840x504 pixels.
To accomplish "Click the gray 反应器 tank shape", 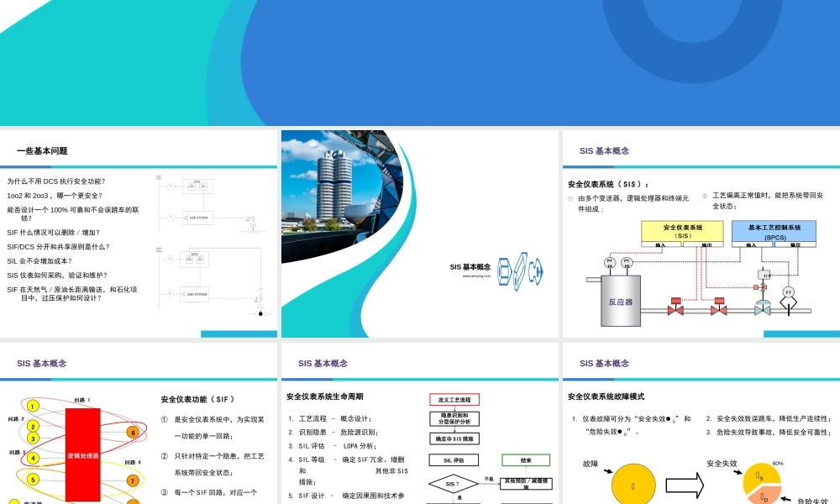I will pos(621,301).
